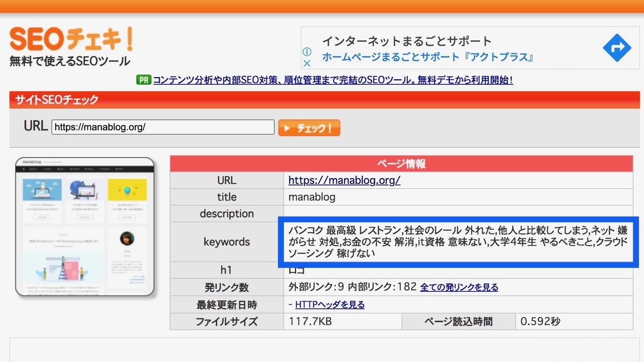Open the https://manablog.org/ link
Image resolution: width=644 pixels, height=362 pixels.
[x=344, y=180]
